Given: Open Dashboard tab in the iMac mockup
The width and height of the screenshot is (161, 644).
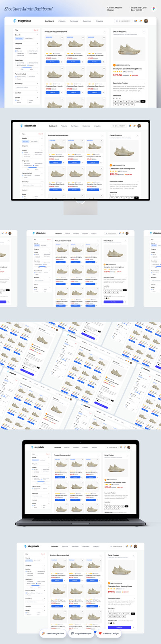Looking at the screenshot, I should [53, 126].
